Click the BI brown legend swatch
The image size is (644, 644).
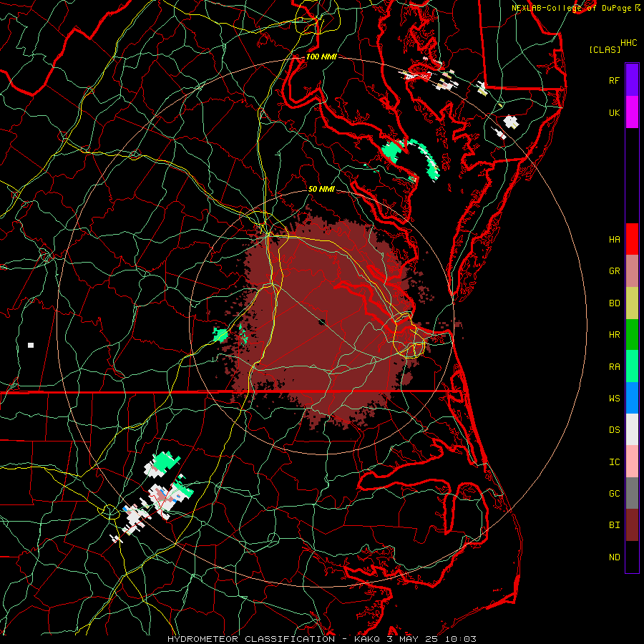click(x=632, y=525)
